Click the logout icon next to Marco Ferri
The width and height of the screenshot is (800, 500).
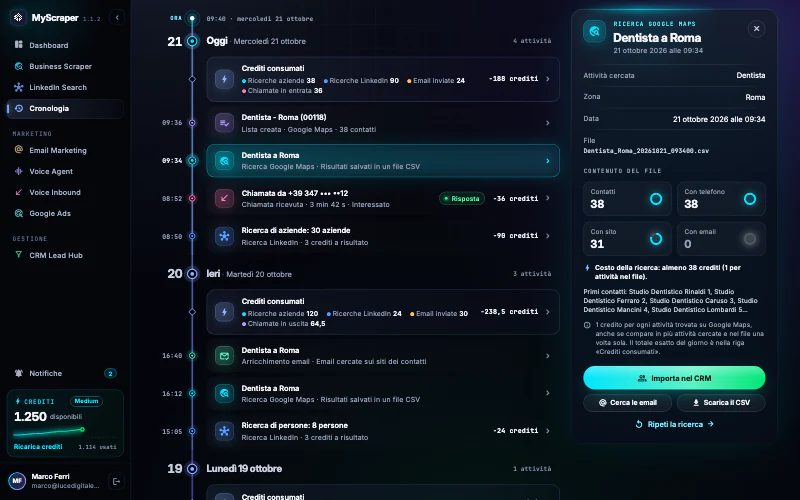(x=116, y=481)
